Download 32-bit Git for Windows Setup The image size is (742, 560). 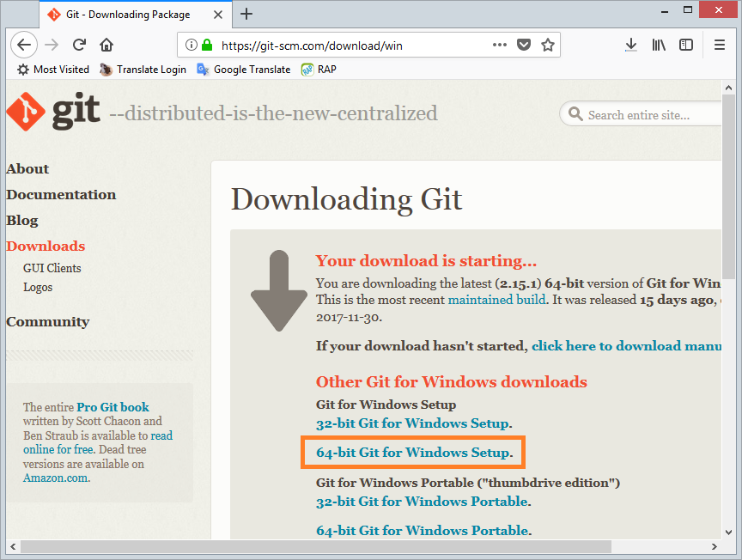coord(412,423)
